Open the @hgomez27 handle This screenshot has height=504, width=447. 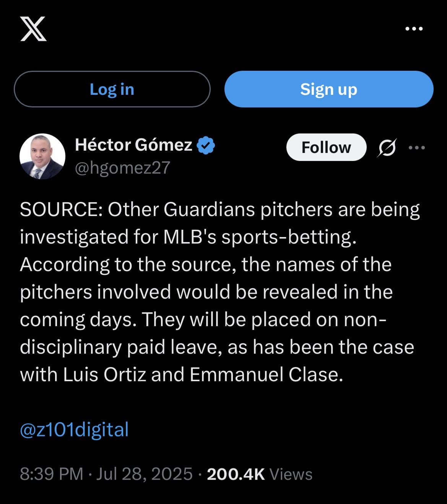coord(122,168)
